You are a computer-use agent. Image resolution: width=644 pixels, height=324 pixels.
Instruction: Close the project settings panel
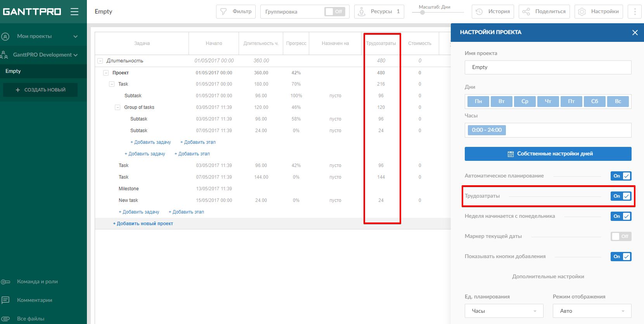tap(635, 33)
